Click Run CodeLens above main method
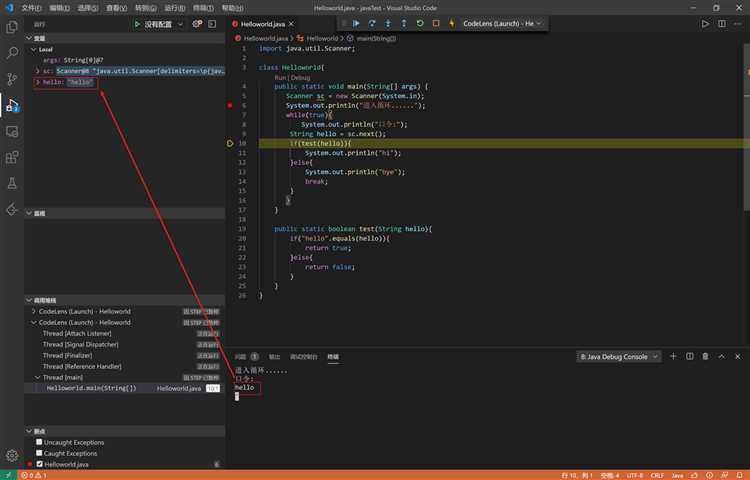 pyautogui.click(x=280, y=77)
